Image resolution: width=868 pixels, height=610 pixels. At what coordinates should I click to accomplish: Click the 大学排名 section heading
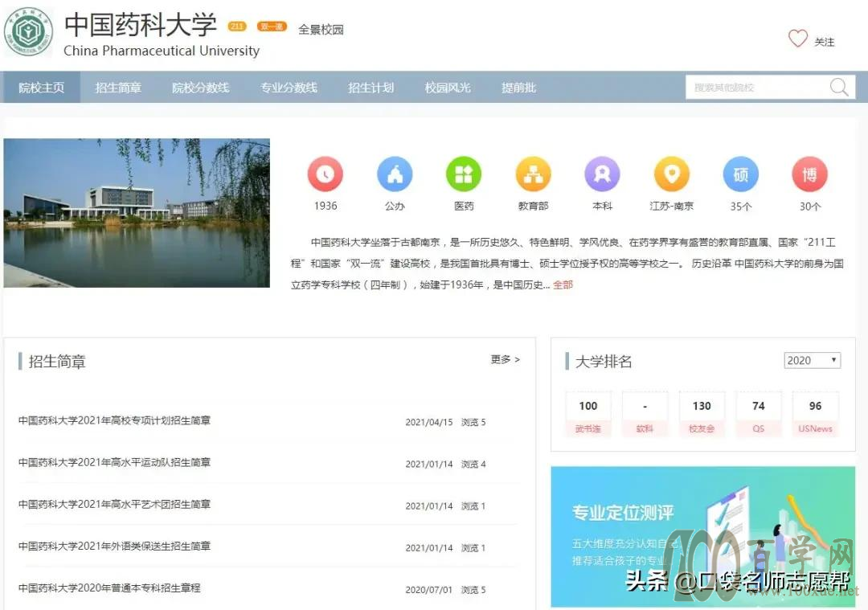click(x=604, y=362)
